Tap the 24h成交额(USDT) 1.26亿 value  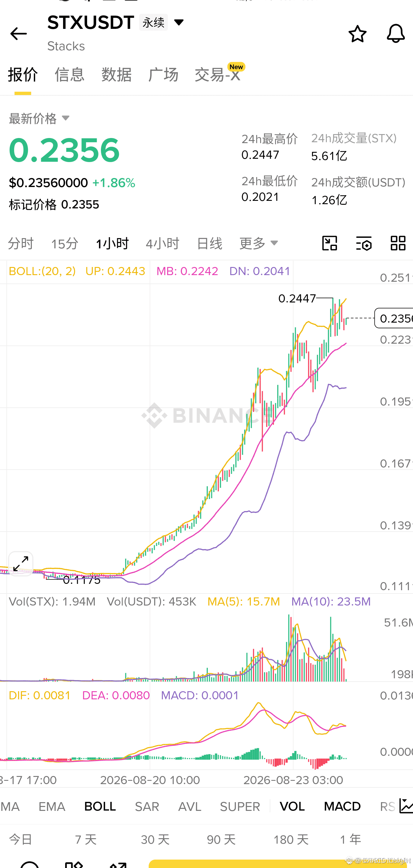point(329,200)
